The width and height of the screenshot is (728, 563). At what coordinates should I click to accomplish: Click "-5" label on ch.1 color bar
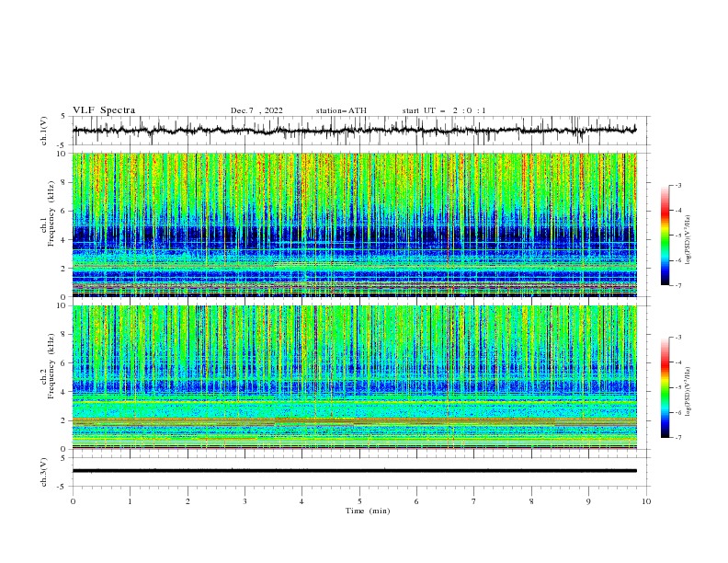tap(678, 236)
